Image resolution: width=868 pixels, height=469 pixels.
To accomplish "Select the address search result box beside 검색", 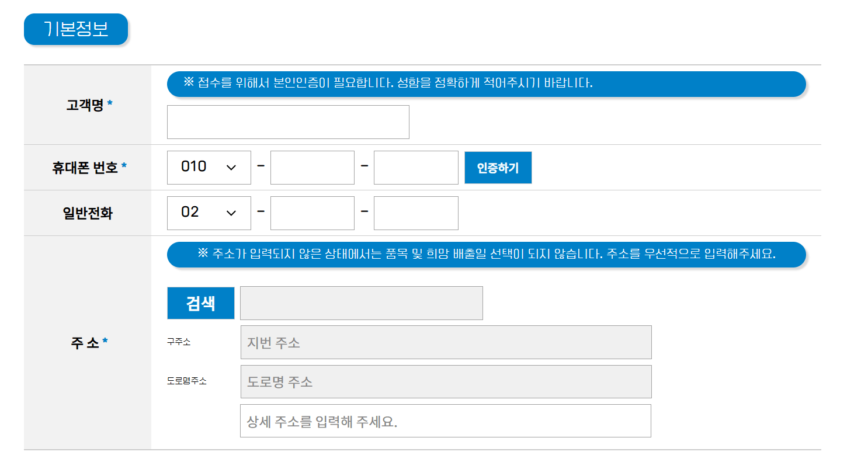I will (361, 303).
